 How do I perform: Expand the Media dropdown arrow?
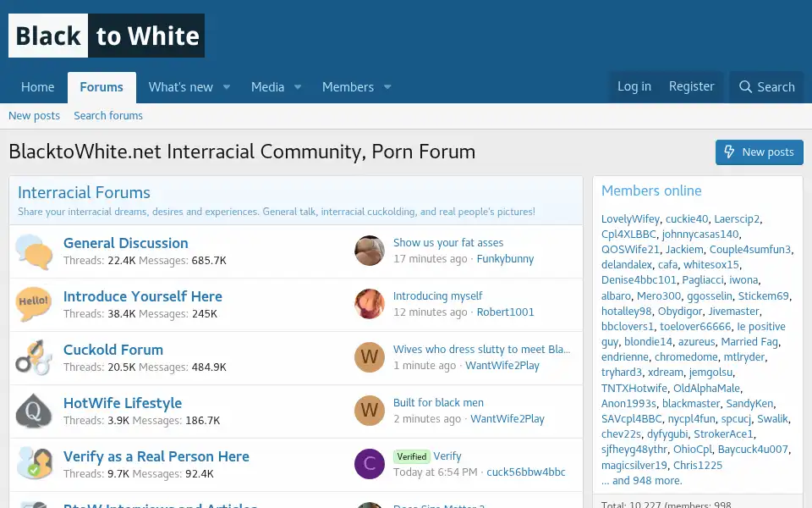(298, 87)
